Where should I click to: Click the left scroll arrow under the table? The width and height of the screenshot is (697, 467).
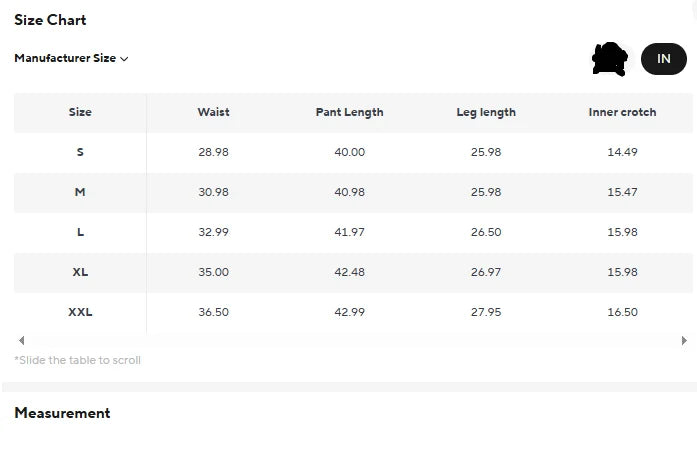click(x=21, y=341)
